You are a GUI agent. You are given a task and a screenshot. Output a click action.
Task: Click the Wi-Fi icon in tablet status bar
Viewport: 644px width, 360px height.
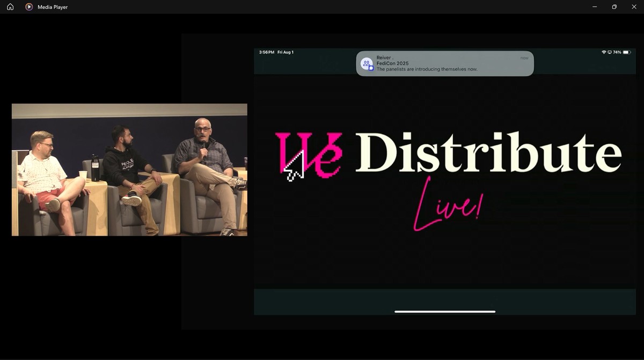click(604, 53)
